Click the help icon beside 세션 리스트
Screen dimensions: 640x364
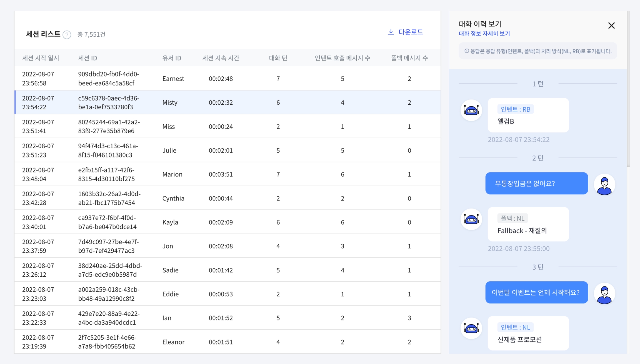coord(67,35)
